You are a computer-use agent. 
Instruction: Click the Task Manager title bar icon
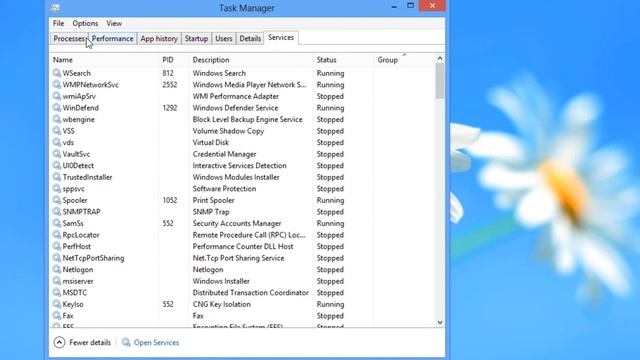click(x=55, y=8)
